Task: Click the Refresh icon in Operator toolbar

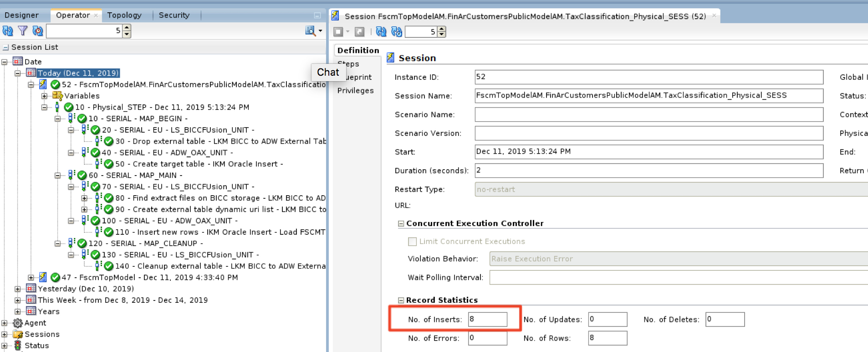Action: pos(8,31)
